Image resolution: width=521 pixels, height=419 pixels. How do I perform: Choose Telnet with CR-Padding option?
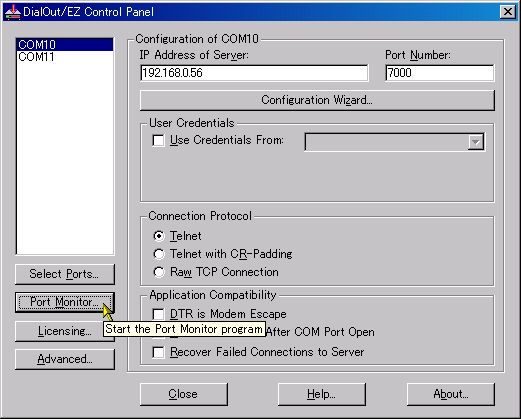tap(159, 254)
